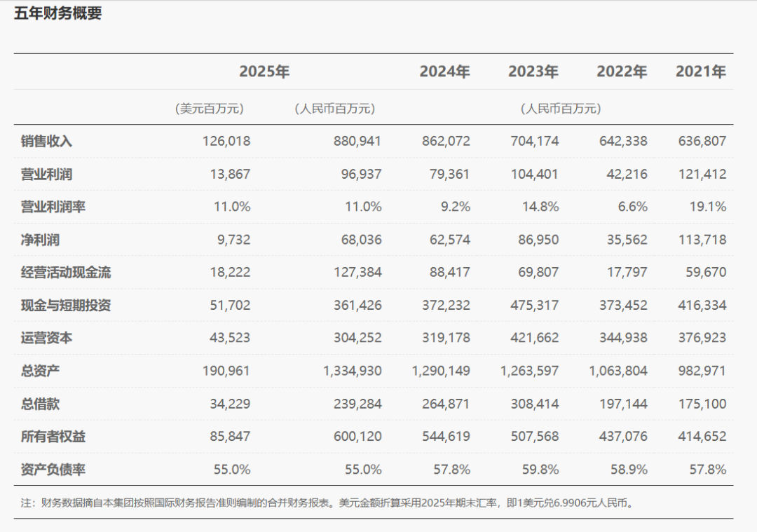Select the 2025年 column header
The height and width of the screenshot is (532, 757).
tap(264, 71)
